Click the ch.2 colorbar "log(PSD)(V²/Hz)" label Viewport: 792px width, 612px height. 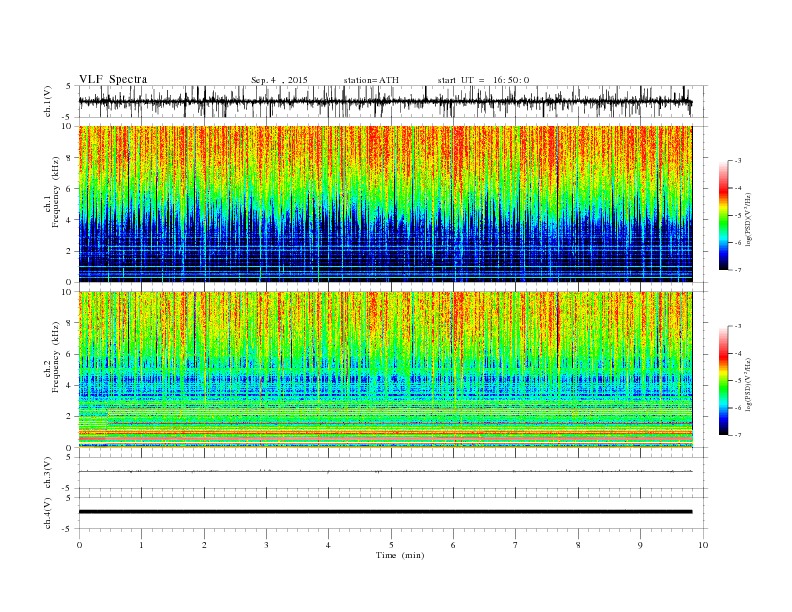(749, 384)
